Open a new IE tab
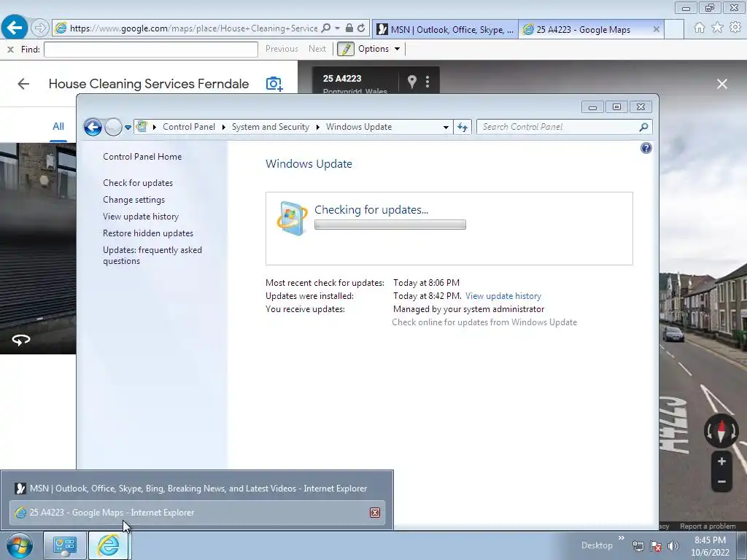 [674, 29]
